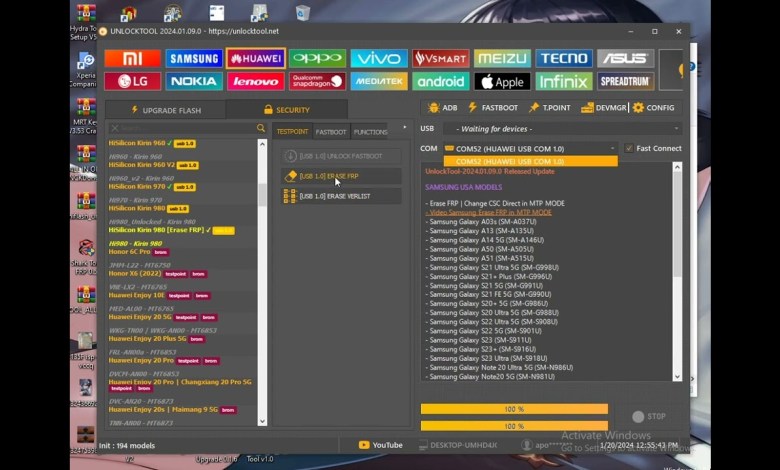The image size is (780, 470).
Task: Select the OPPO brand tile
Action: tap(317, 59)
